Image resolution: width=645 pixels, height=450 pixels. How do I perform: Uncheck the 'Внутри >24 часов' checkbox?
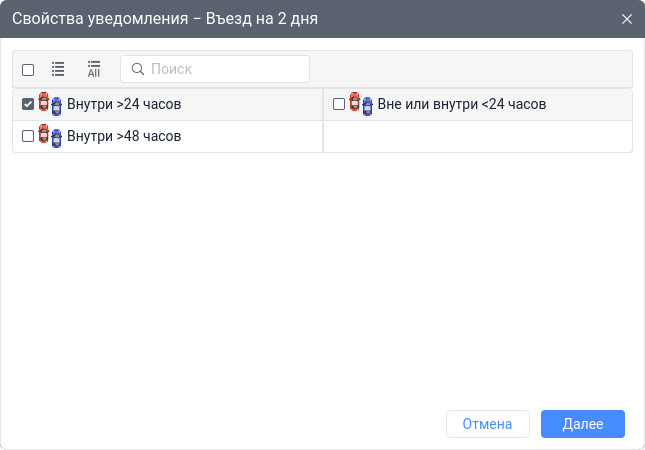[x=28, y=104]
